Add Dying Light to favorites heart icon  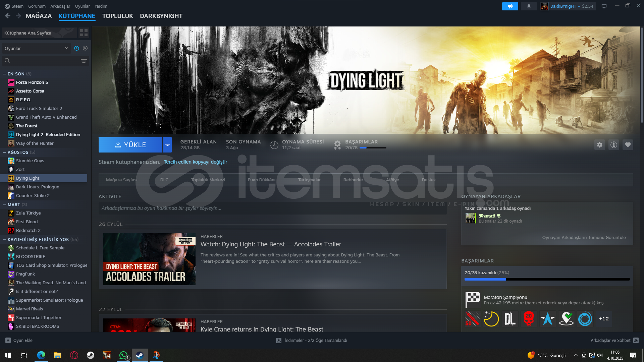coord(628,145)
